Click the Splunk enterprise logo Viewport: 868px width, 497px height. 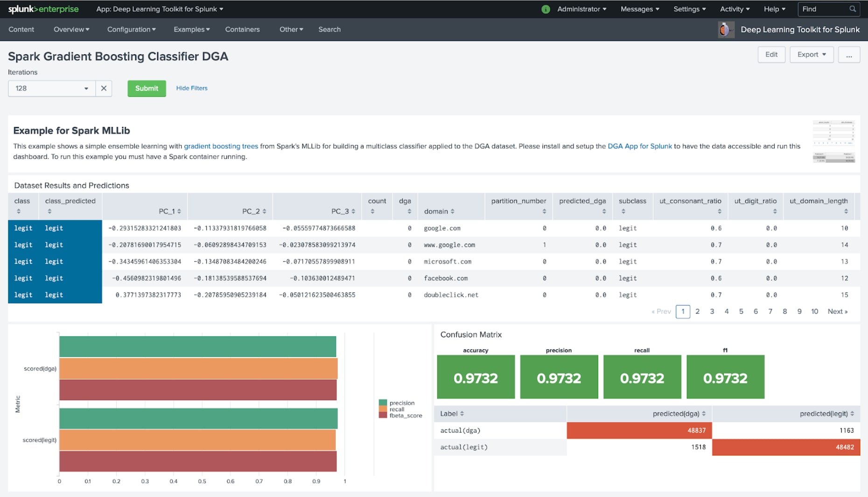tap(43, 9)
